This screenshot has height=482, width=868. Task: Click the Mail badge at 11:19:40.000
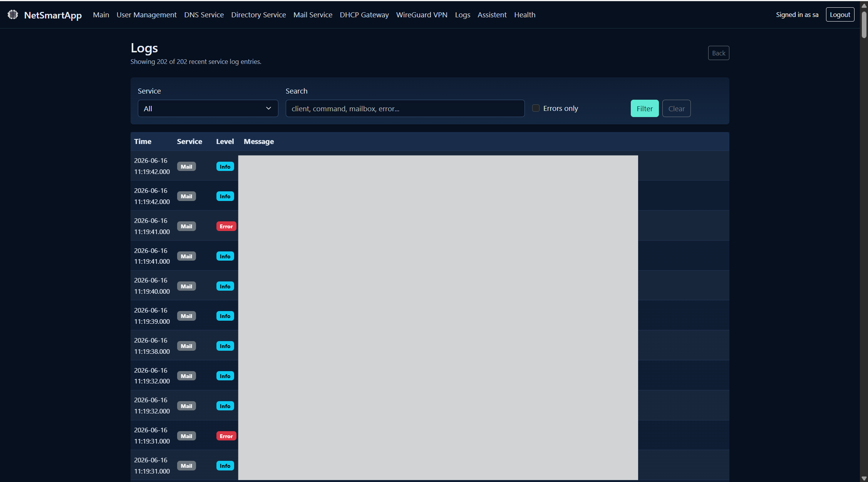point(186,286)
